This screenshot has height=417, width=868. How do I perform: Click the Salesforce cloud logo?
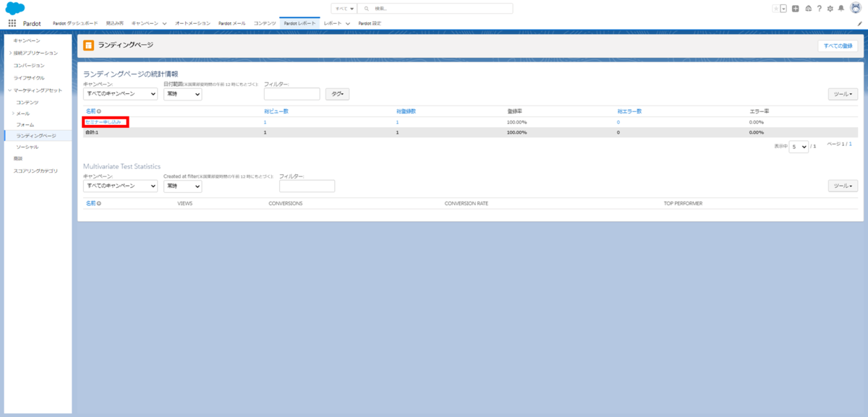coord(15,9)
